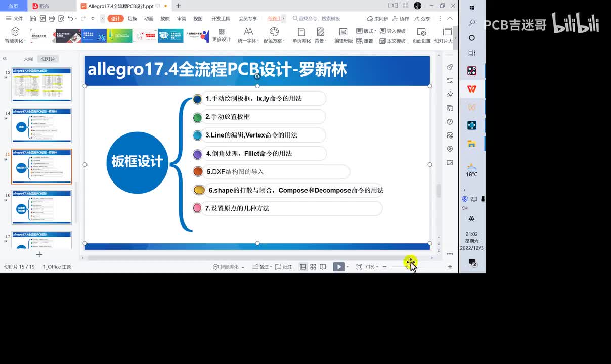Click the rocket icon in right sidebar
The image size is (611, 364).
(x=450, y=67)
